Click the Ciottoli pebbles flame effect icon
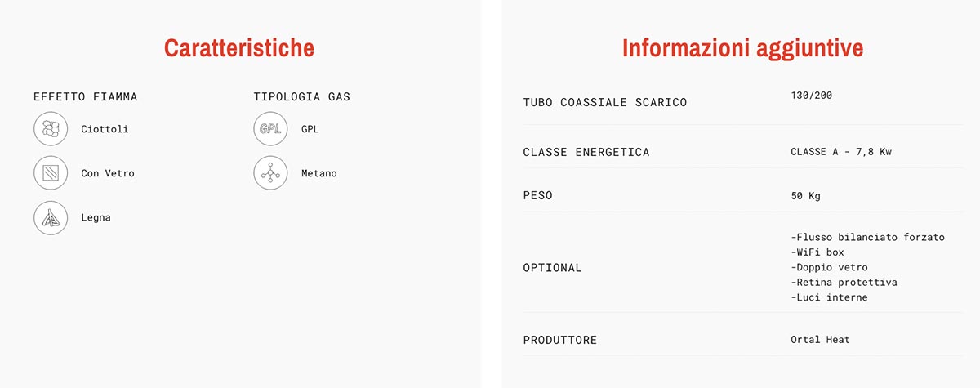 point(51,129)
